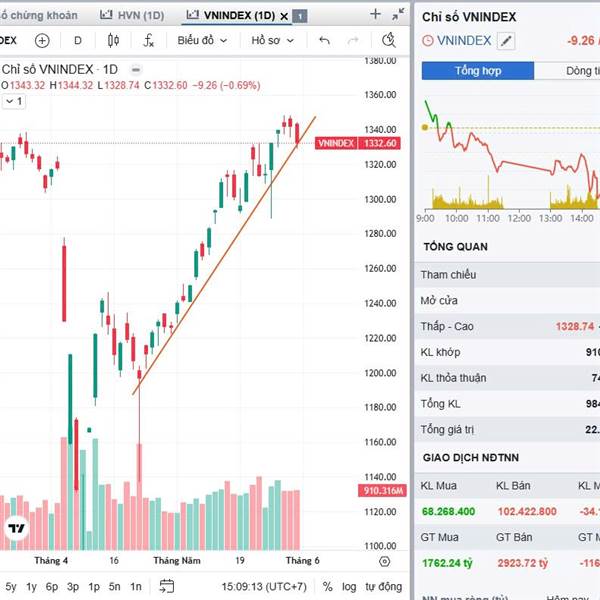Image resolution: width=600 pixels, height=600 pixels.
Task: Collapse the chart with shrink arrows icon
Action: [398, 15]
